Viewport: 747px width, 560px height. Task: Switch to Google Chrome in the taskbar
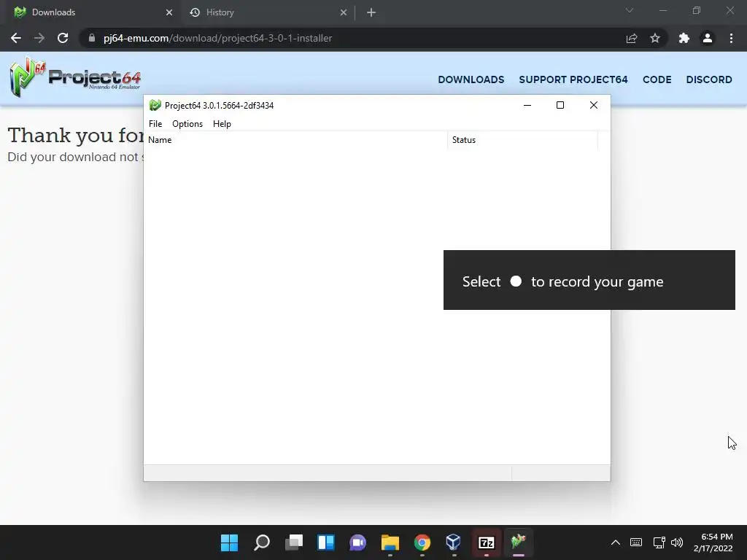tap(422, 542)
